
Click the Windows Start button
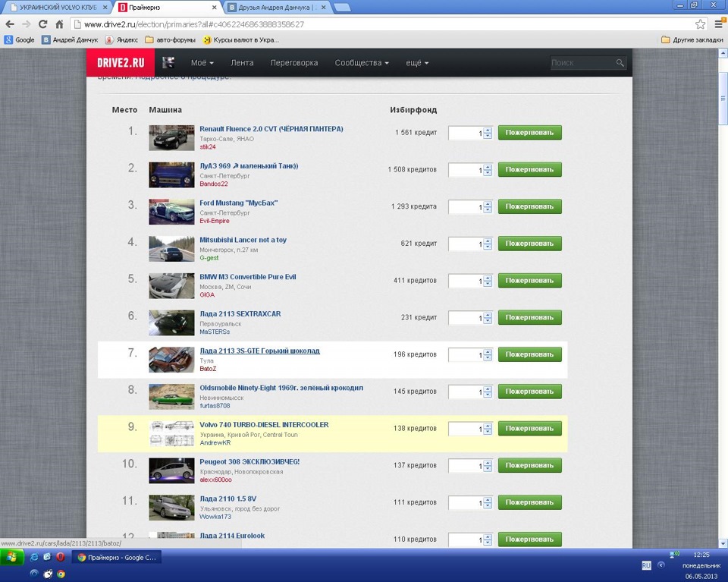(11, 557)
